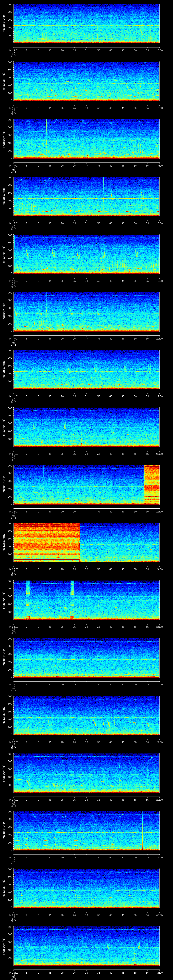
Task: Click the 14:20:00 start time label
Action: click(13, 396)
